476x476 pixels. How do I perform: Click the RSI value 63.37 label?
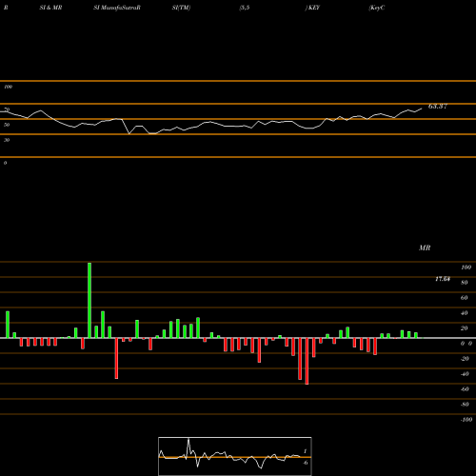click(x=438, y=107)
